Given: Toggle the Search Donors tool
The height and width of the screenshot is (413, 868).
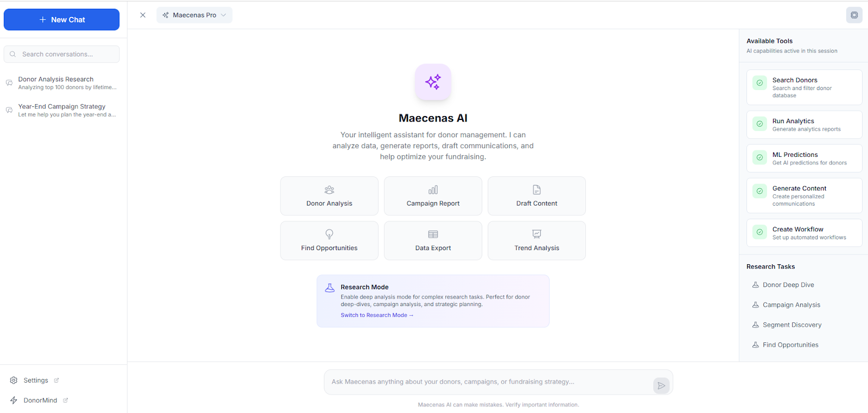Looking at the screenshot, I should tap(805, 87).
